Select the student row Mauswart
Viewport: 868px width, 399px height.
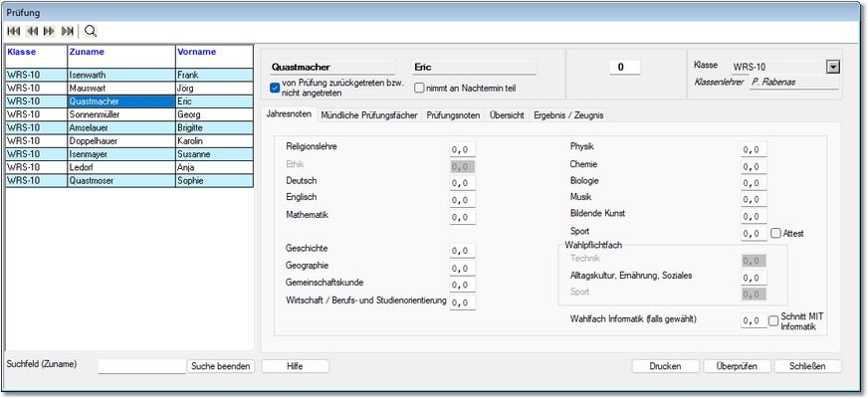[129, 88]
